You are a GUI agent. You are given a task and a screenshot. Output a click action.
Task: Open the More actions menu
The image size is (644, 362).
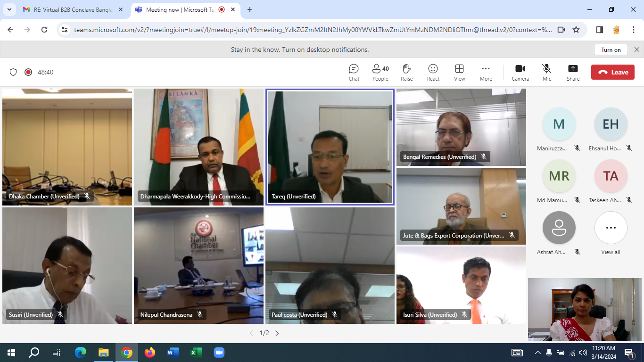pyautogui.click(x=486, y=72)
